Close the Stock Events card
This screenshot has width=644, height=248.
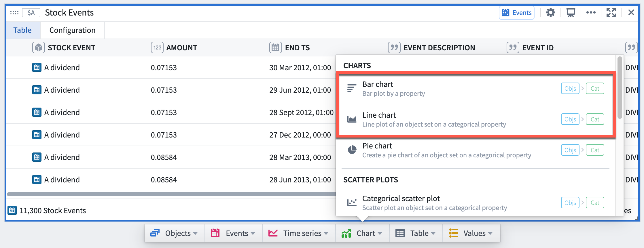631,13
